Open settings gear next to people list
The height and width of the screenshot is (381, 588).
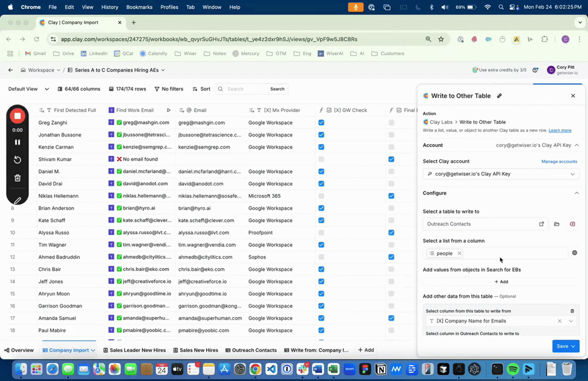pos(575,253)
